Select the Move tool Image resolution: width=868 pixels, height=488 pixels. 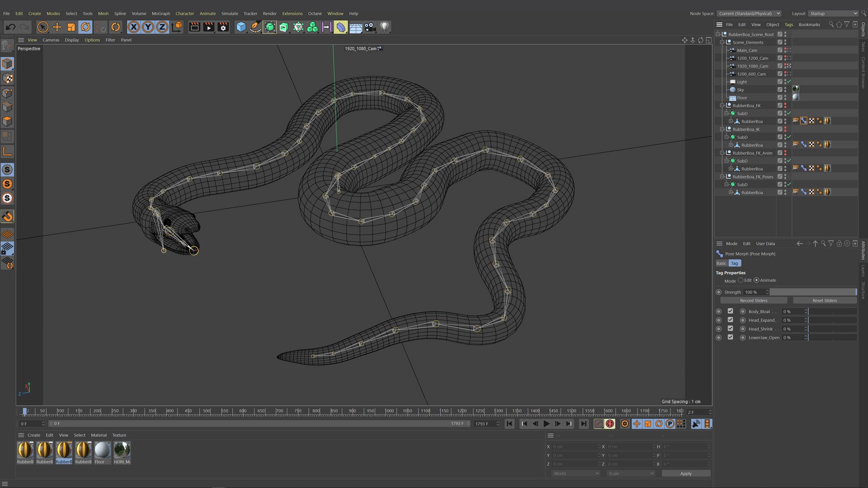[57, 27]
